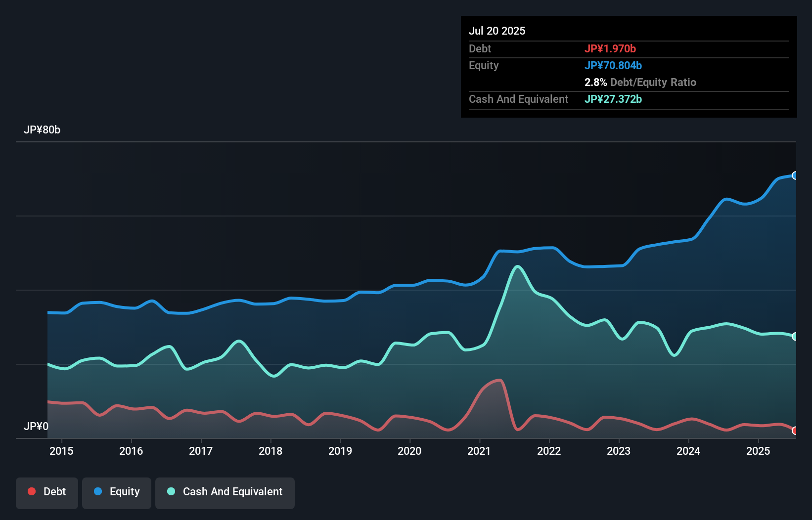Click the JP¥0 y-axis label
The width and height of the screenshot is (812, 520).
[36, 426]
